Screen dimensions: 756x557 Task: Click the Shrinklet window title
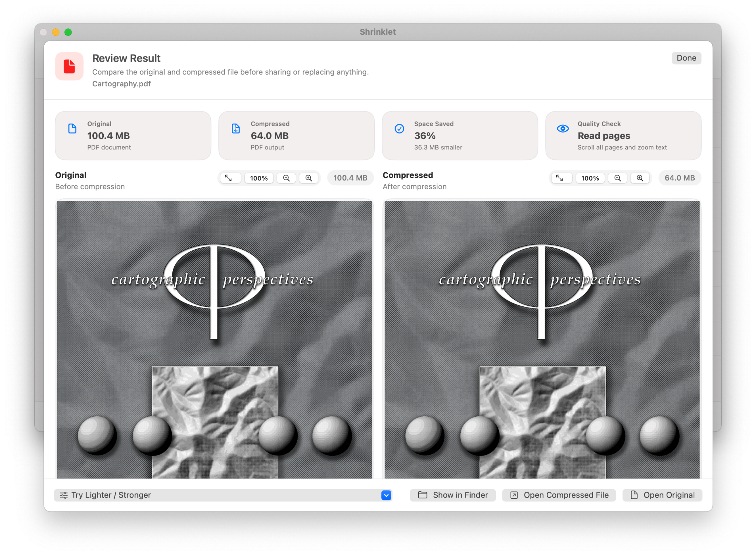(378, 32)
